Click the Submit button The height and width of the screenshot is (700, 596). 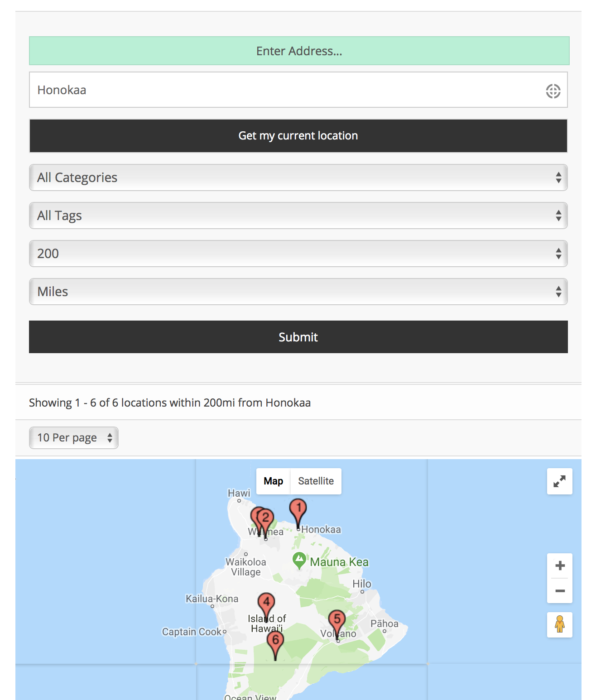[298, 337]
